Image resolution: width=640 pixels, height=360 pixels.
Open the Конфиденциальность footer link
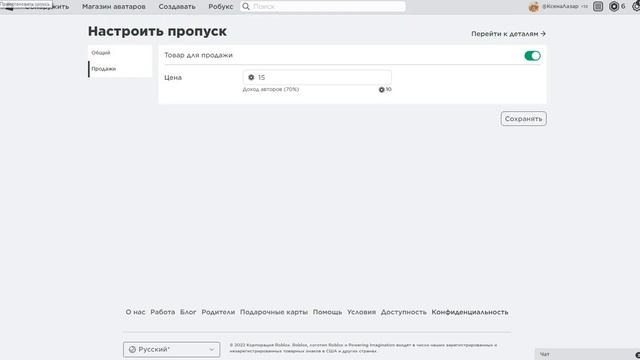click(470, 312)
